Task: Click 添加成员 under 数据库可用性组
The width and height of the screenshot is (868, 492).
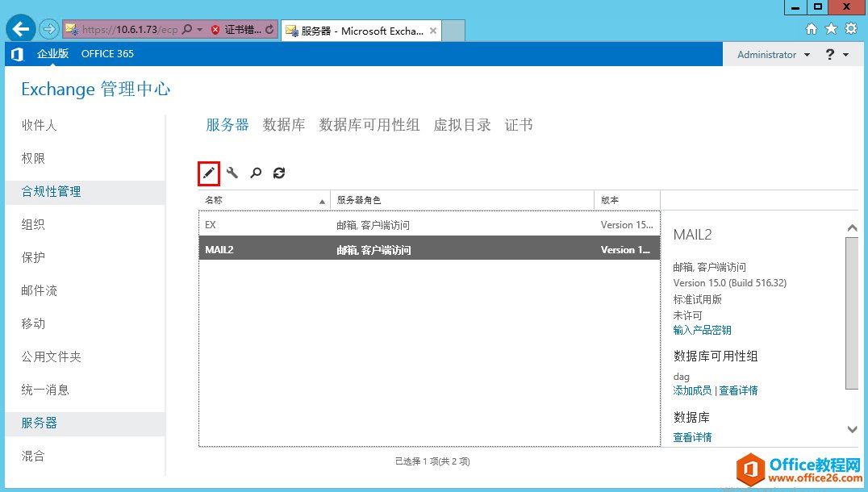Action: [691, 390]
